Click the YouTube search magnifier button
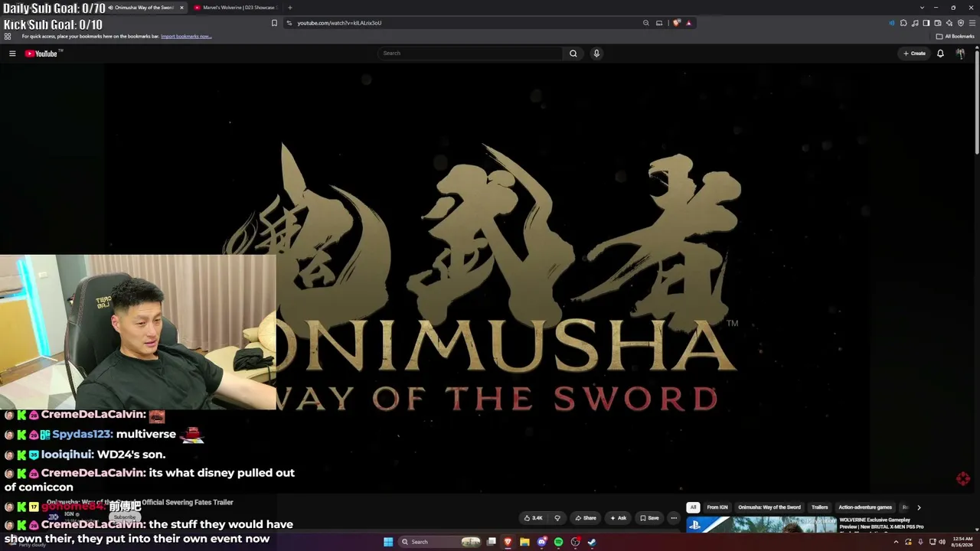The height and width of the screenshot is (551, 980). tap(573, 54)
